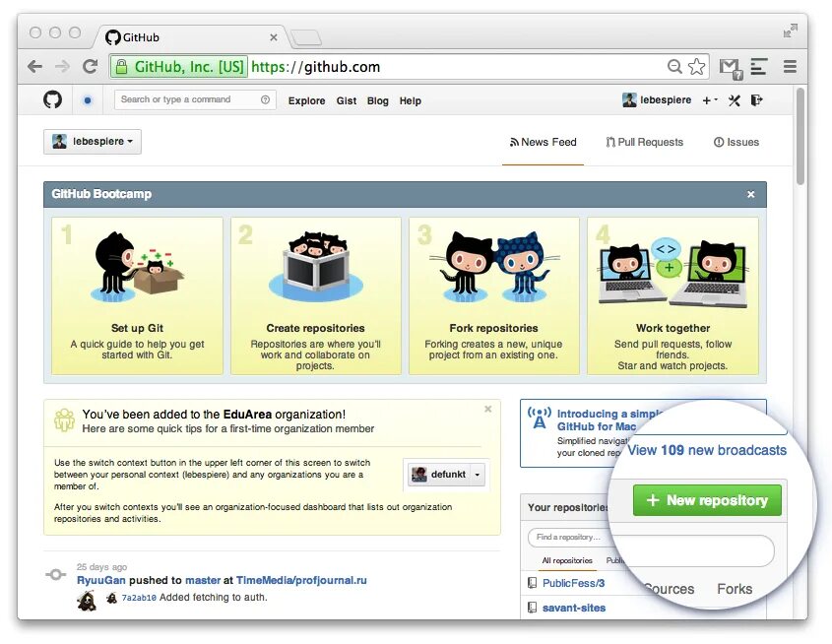Click the broadcast tower icon
Screen dimensions: 832x644
[x=540, y=418]
